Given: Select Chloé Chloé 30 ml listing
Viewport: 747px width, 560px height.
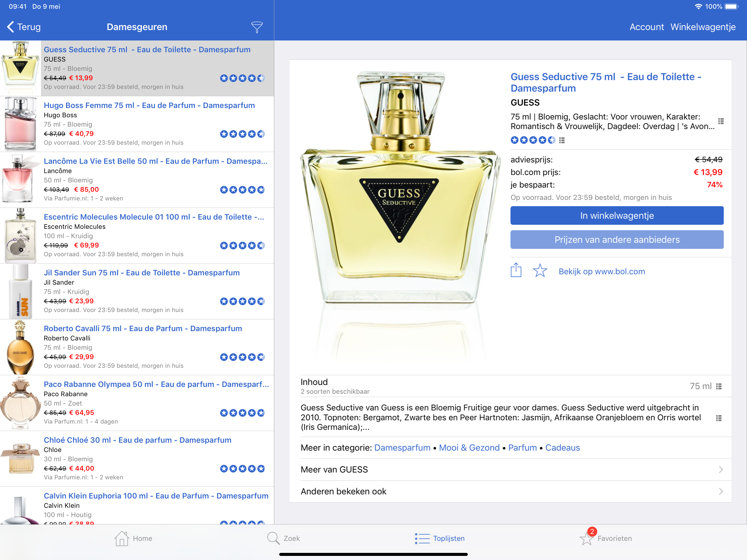Looking at the screenshot, I should point(137,458).
